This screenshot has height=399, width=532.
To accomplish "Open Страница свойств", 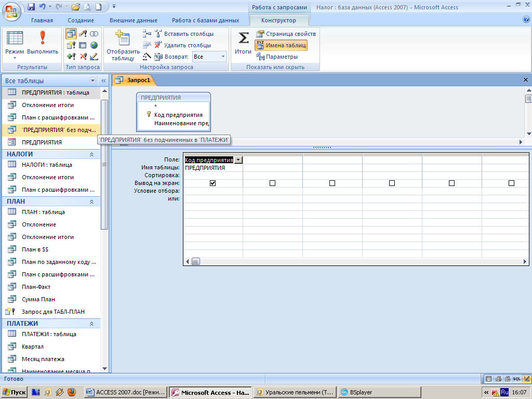I will tap(286, 34).
